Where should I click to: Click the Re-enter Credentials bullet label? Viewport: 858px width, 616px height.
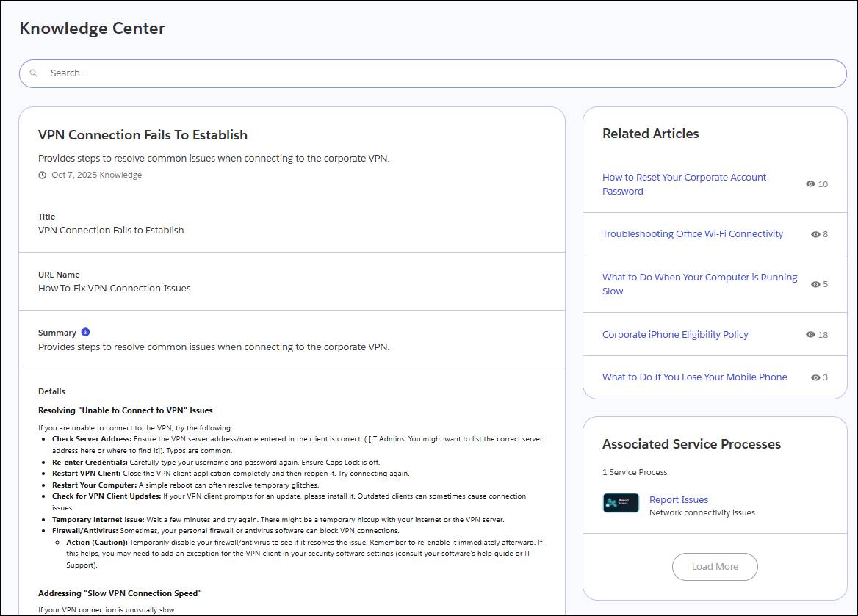(x=90, y=463)
